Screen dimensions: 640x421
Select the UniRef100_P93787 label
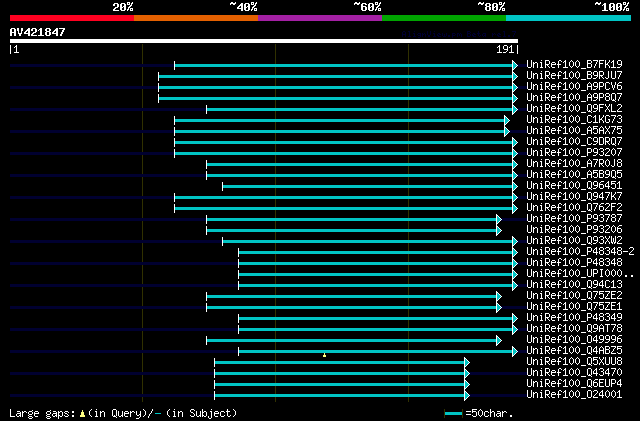pyautogui.click(x=574, y=218)
